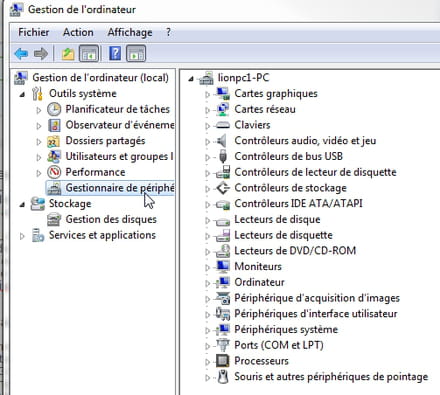This screenshot has height=395, width=440.
Task: Click the Services et applications icon
Action: [38, 235]
